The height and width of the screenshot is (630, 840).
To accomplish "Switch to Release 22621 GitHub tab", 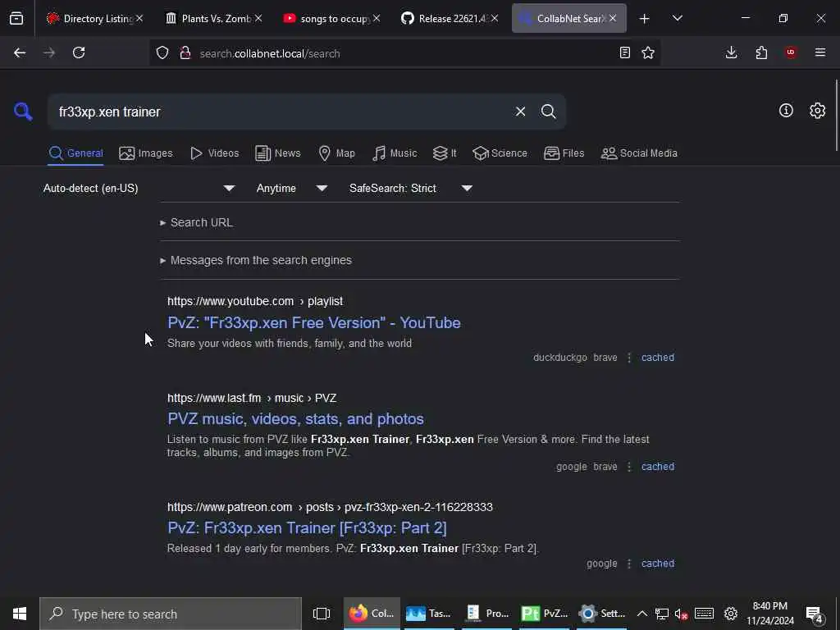I will (x=450, y=19).
